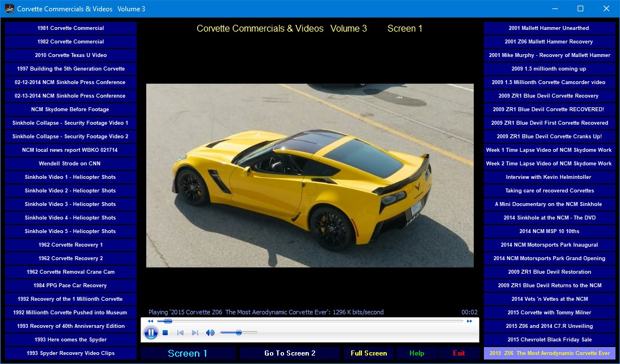Screen dimensions: 620x364
Task: Play Sinkhole Video 5 - Helicopter Shots
Action: (71, 231)
